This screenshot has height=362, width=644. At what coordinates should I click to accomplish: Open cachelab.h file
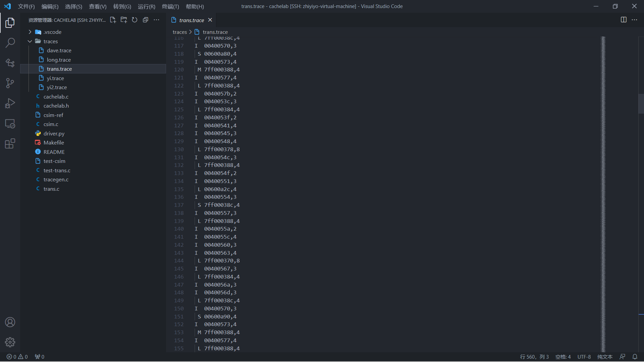(x=93, y=106)
